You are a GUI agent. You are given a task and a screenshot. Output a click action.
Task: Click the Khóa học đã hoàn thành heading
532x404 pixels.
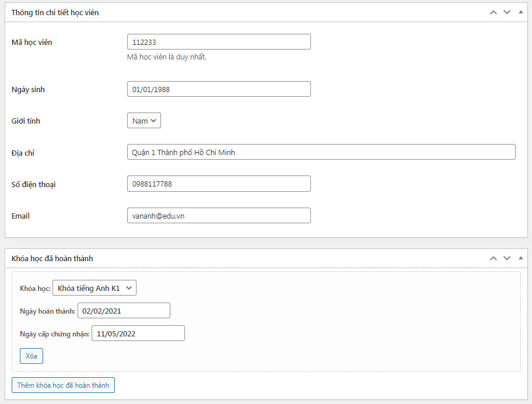(x=52, y=258)
